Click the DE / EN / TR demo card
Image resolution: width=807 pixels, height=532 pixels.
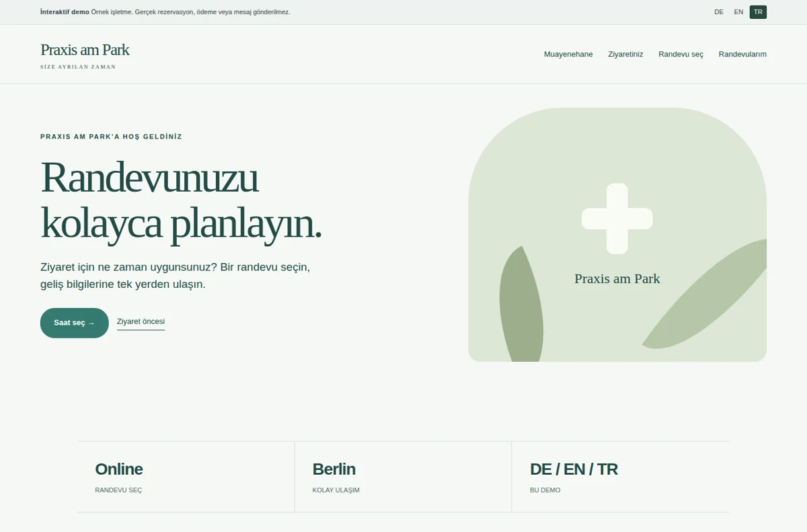tap(620, 477)
